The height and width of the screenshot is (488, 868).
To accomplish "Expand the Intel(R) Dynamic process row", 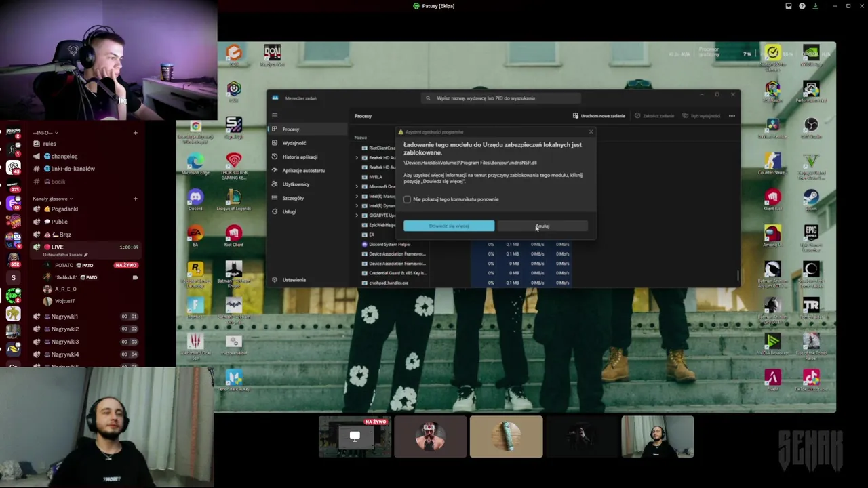I will 357,205.
